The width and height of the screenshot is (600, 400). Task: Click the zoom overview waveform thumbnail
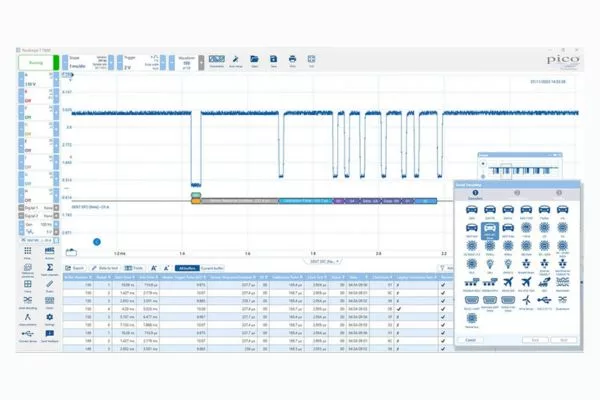pos(522,171)
